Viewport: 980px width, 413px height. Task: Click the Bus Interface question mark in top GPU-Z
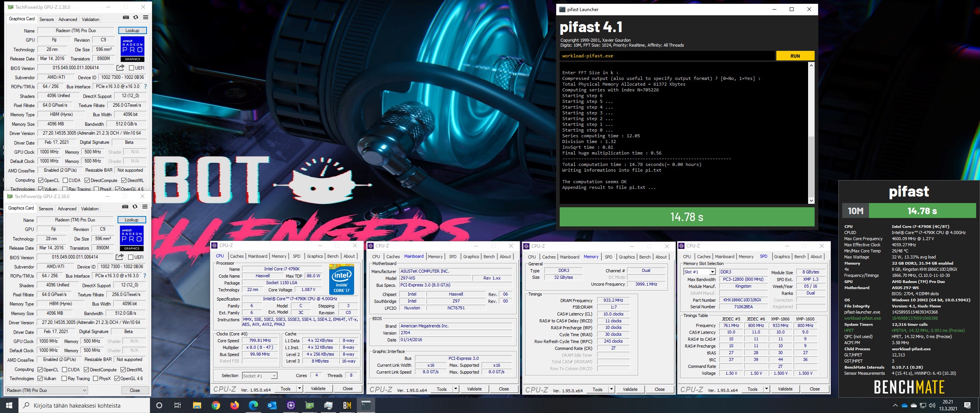[145, 86]
